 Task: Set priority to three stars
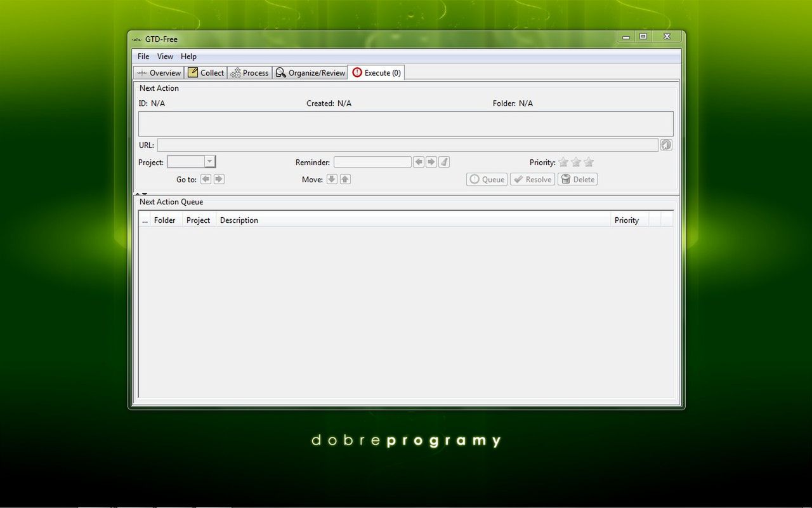click(x=589, y=162)
